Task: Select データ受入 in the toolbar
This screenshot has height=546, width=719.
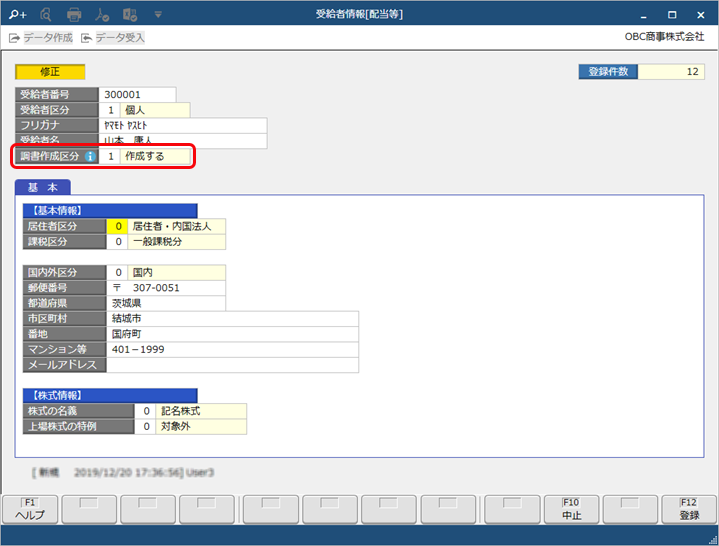Action: click(x=113, y=38)
